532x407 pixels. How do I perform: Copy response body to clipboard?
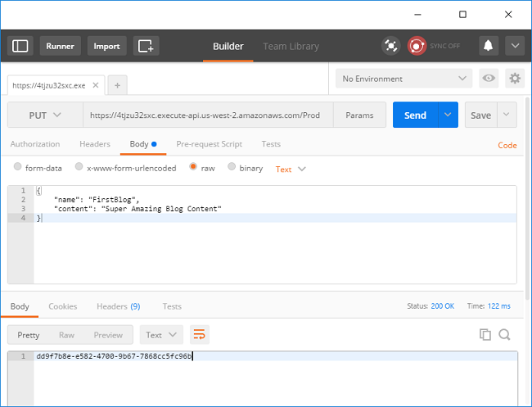pyautogui.click(x=485, y=335)
